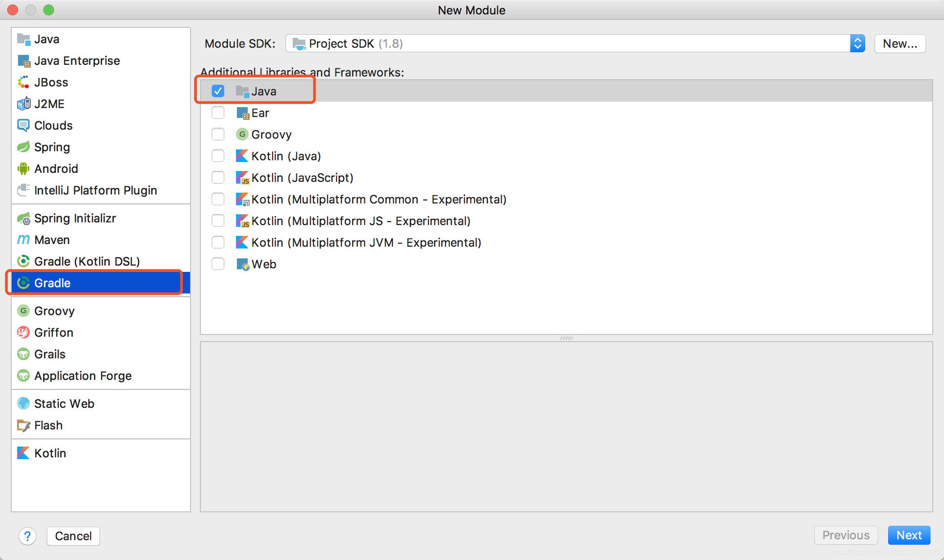Click the panel splitter grip dots
The height and width of the screenshot is (560, 944).
pyautogui.click(x=566, y=338)
